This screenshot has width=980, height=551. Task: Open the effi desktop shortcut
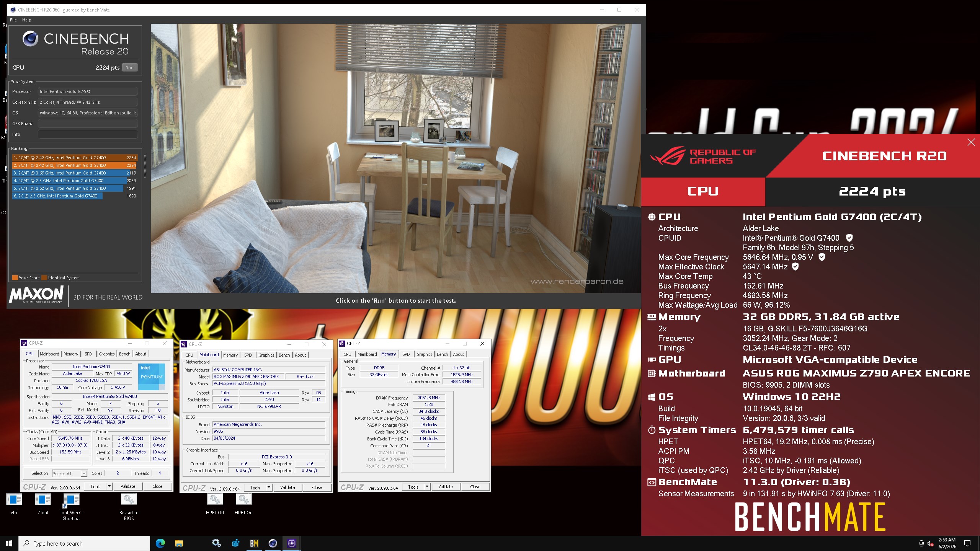click(14, 504)
